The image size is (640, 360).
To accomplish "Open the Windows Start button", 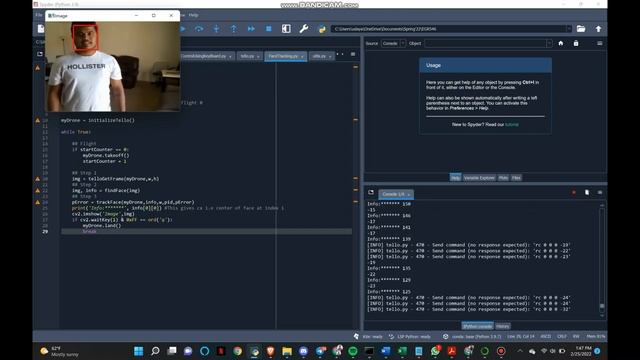I will (138, 351).
